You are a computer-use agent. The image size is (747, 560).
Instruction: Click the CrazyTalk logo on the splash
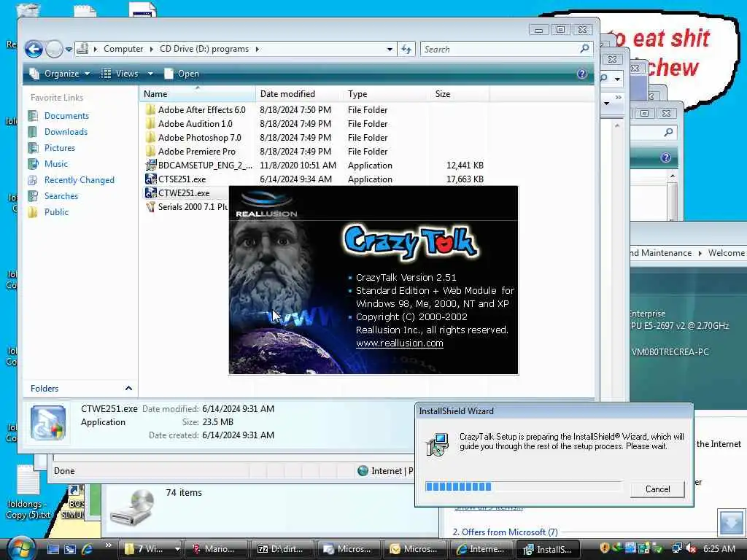410,242
